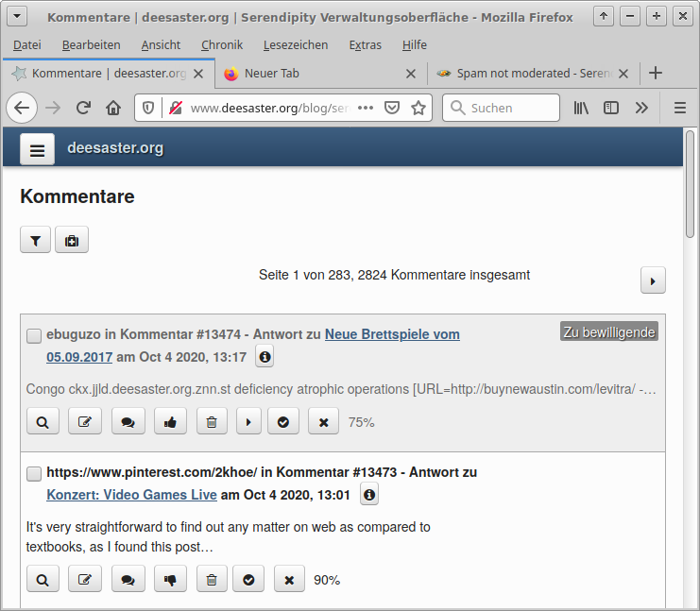
Task: Expand the Firefox toolbar overflow chevron
Action: tap(641, 108)
